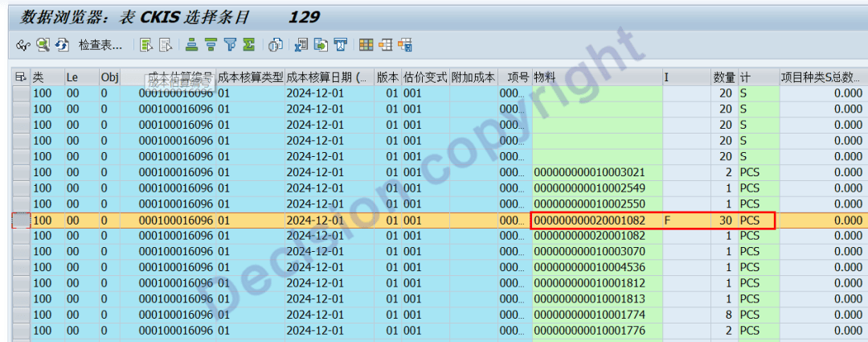This screenshot has width=868, height=342.
Task: Select the highlighted row's left selector box
Action: coord(20,220)
